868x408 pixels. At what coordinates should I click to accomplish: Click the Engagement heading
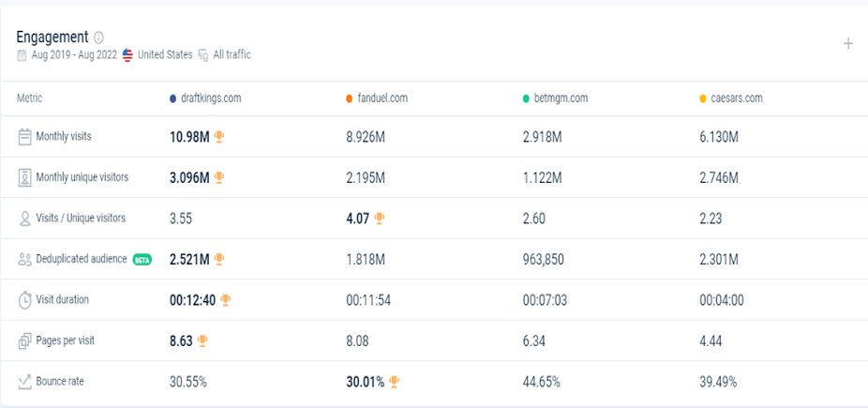[x=52, y=38]
